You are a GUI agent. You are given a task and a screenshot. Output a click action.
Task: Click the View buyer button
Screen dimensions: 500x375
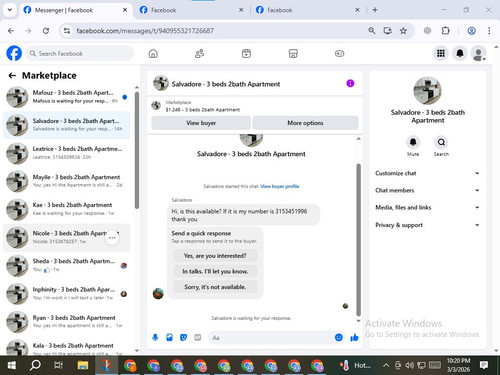click(x=201, y=123)
